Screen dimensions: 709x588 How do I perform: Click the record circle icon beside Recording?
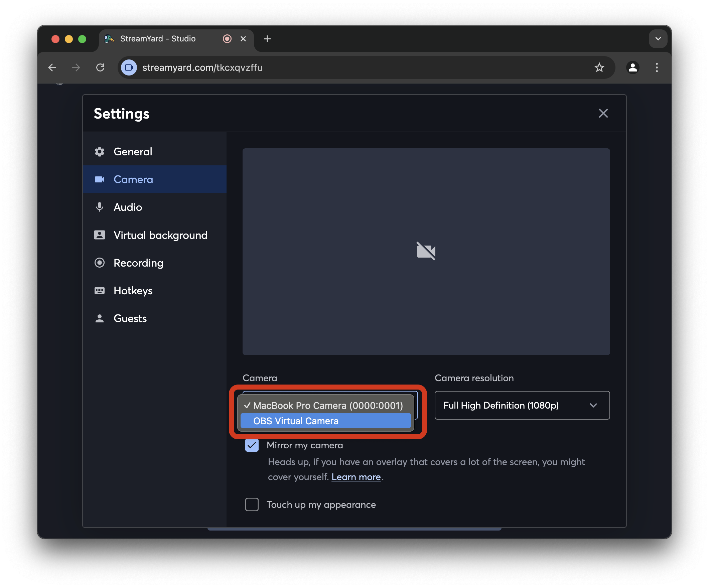click(x=99, y=263)
